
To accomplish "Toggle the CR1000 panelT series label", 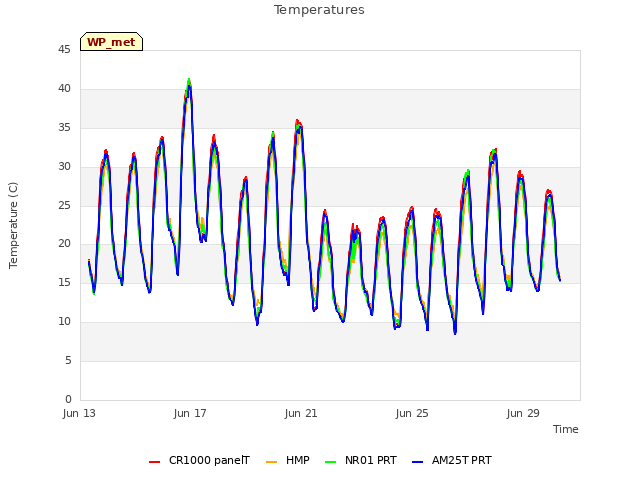I will click(x=209, y=460).
